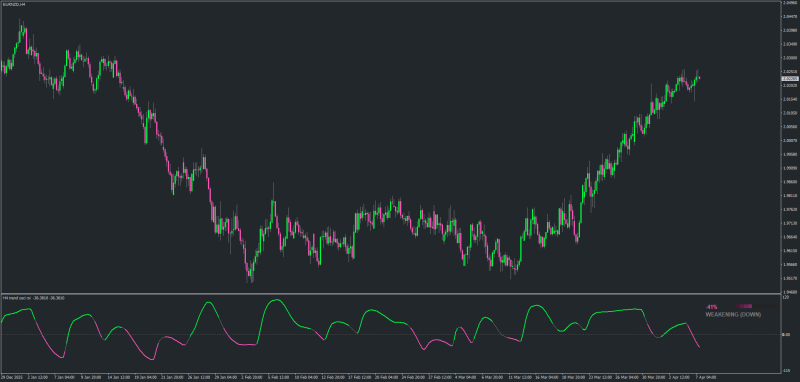
Task: Click the '7 Jan 04:00' date label
Action: (x=64, y=377)
